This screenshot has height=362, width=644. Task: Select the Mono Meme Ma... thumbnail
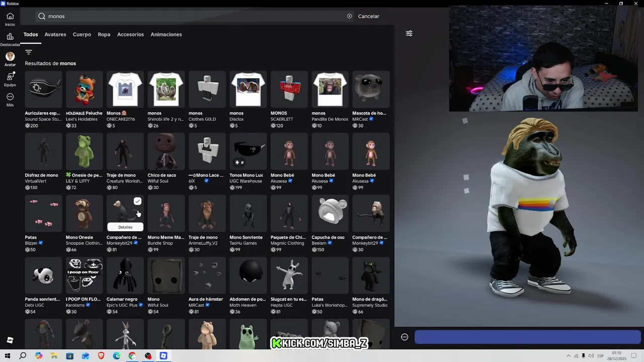(167, 214)
